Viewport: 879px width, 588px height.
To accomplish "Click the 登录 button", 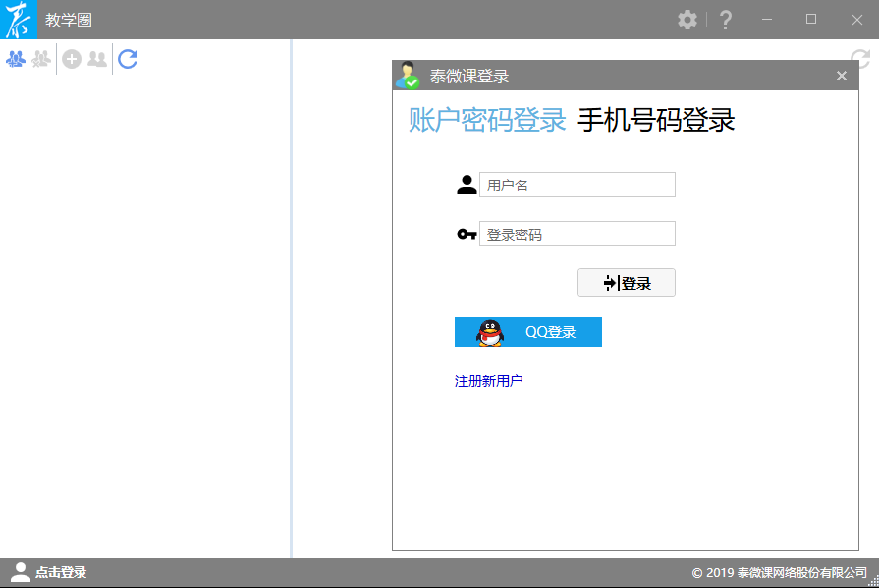I will (x=627, y=283).
